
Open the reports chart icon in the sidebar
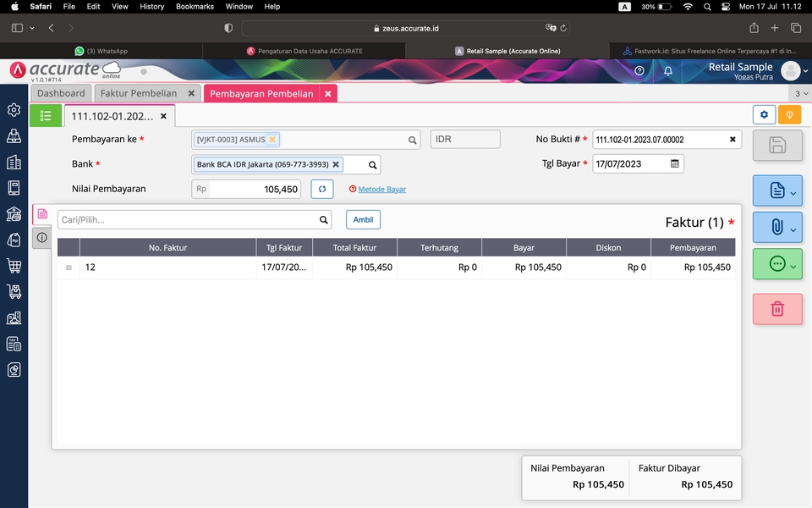point(14,370)
